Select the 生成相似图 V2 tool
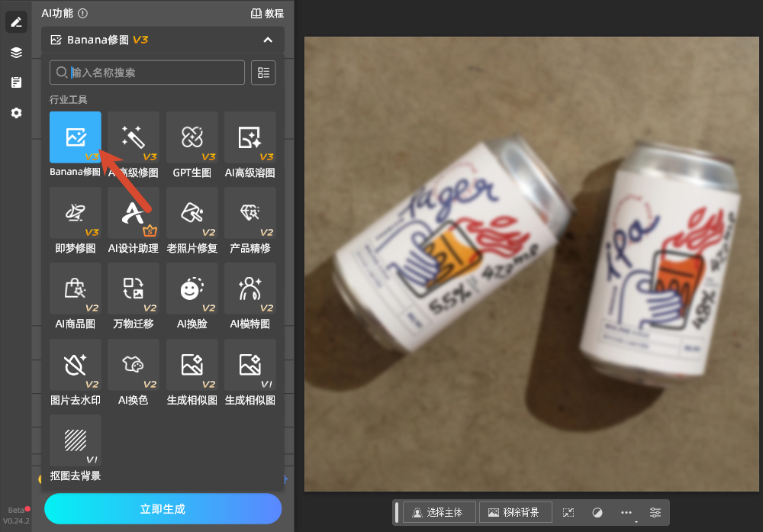Viewport: 763px width, 532px height. click(192, 365)
